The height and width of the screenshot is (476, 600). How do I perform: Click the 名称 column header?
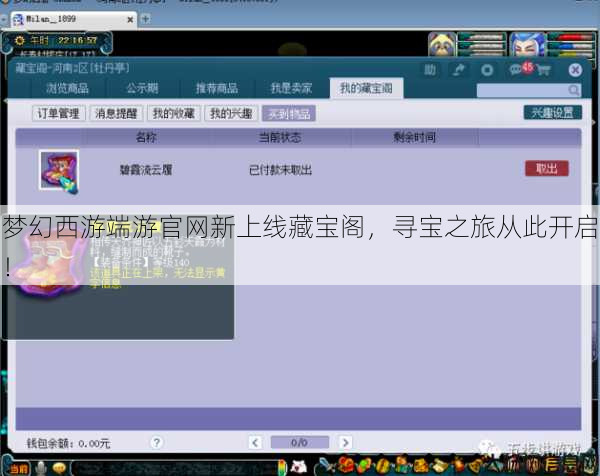[x=146, y=137]
